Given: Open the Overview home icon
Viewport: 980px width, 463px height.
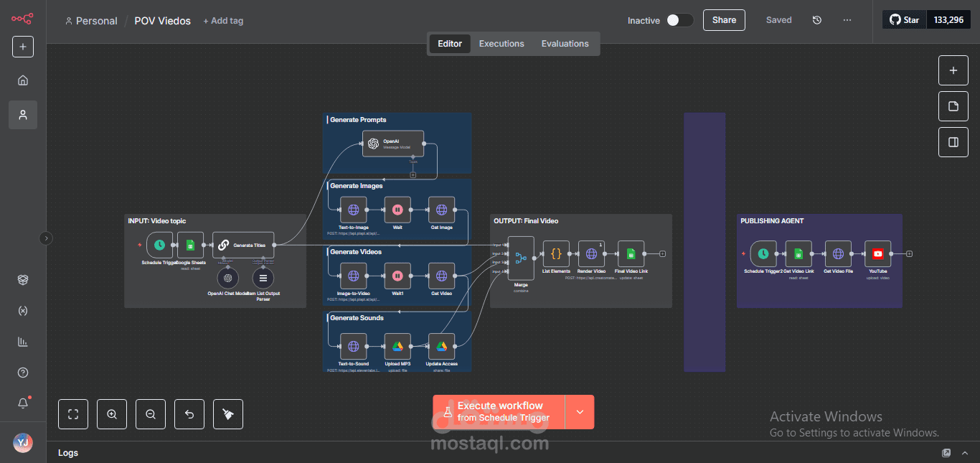Looking at the screenshot, I should (23, 80).
